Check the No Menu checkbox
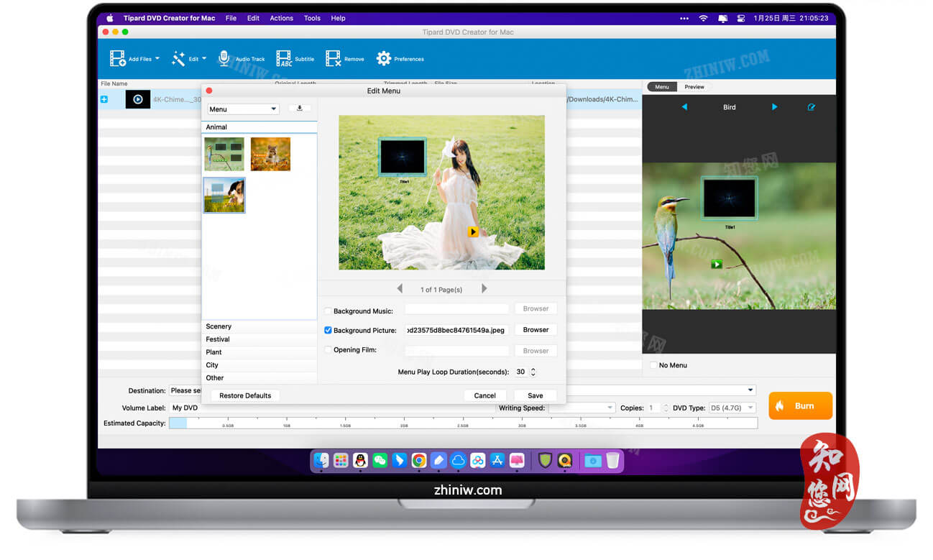This screenshot has width=933, height=560. point(653,365)
